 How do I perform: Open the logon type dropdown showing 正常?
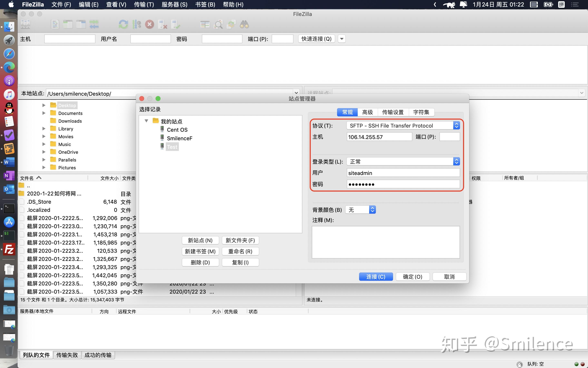click(403, 162)
